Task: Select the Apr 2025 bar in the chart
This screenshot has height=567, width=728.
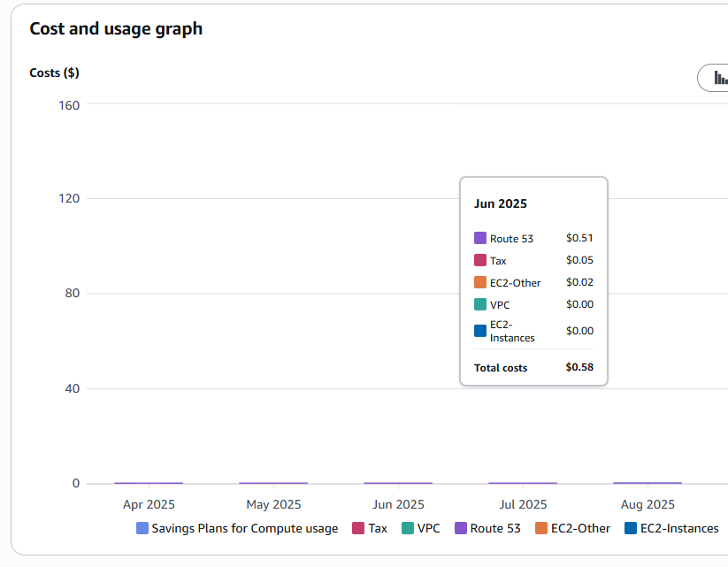Action: coord(149,483)
